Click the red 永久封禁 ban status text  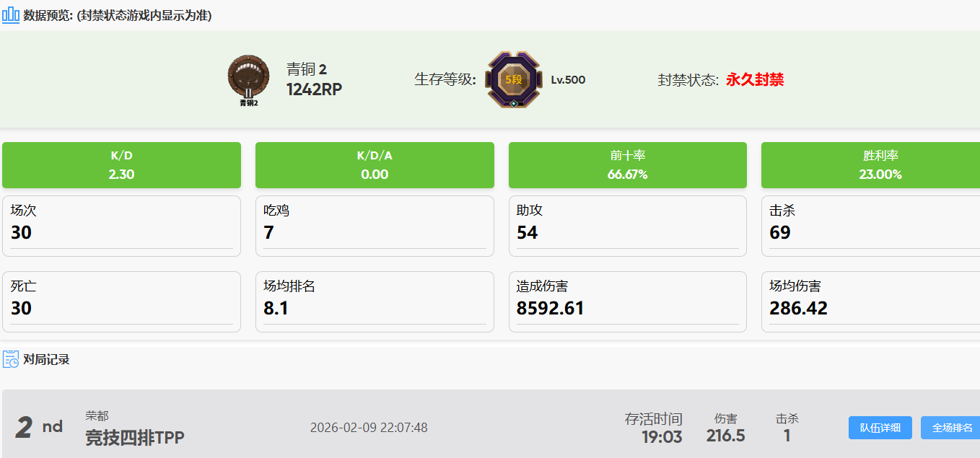(754, 80)
